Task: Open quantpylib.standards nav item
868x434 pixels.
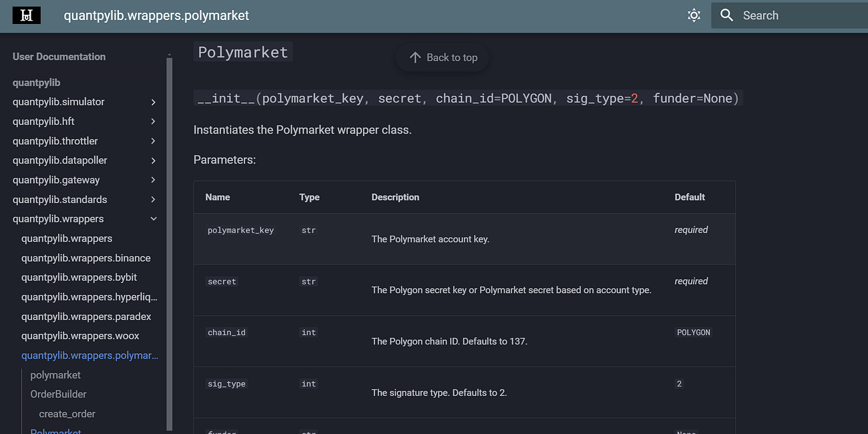Action: [x=60, y=199]
